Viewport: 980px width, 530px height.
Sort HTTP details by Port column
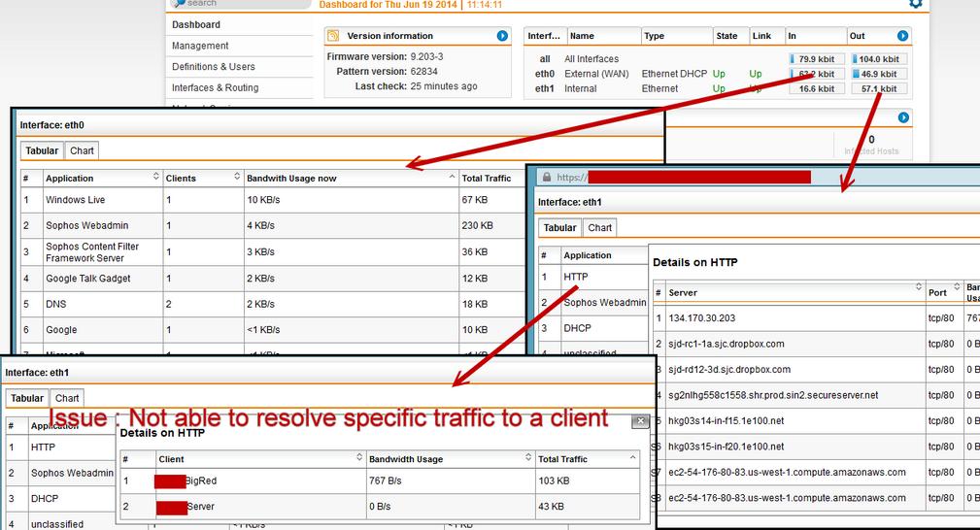click(944, 292)
